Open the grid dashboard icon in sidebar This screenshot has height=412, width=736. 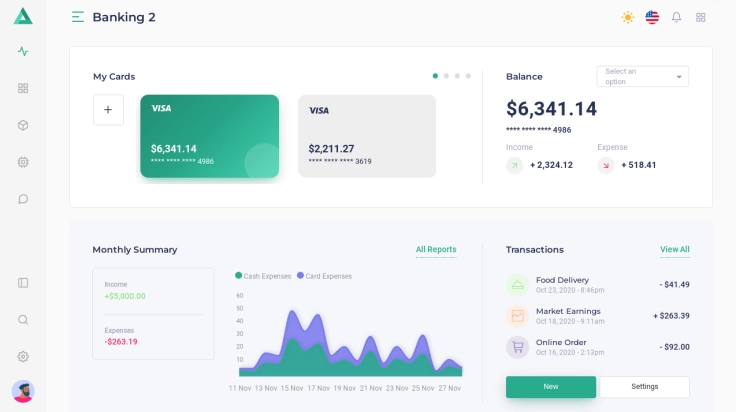[23, 88]
